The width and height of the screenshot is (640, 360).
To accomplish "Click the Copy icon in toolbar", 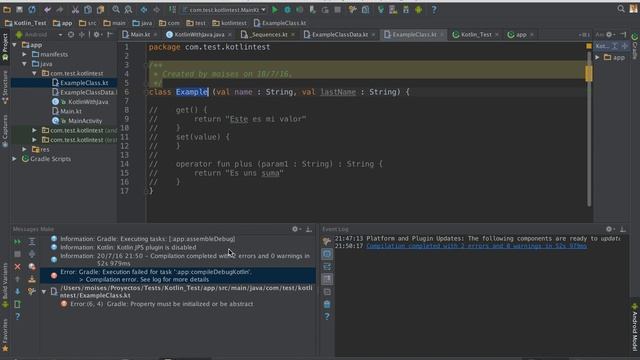I will pyautogui.click(x=88, y=9).
